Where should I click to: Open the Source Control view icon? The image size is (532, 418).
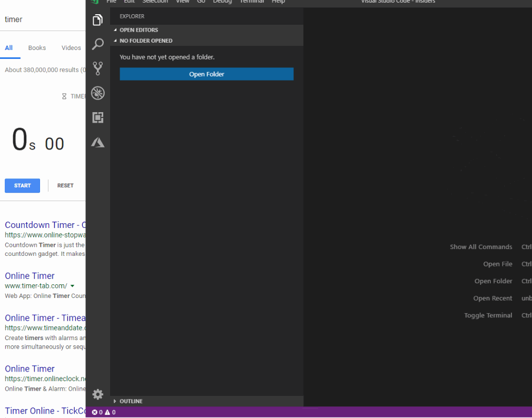[x=98, y=68]
